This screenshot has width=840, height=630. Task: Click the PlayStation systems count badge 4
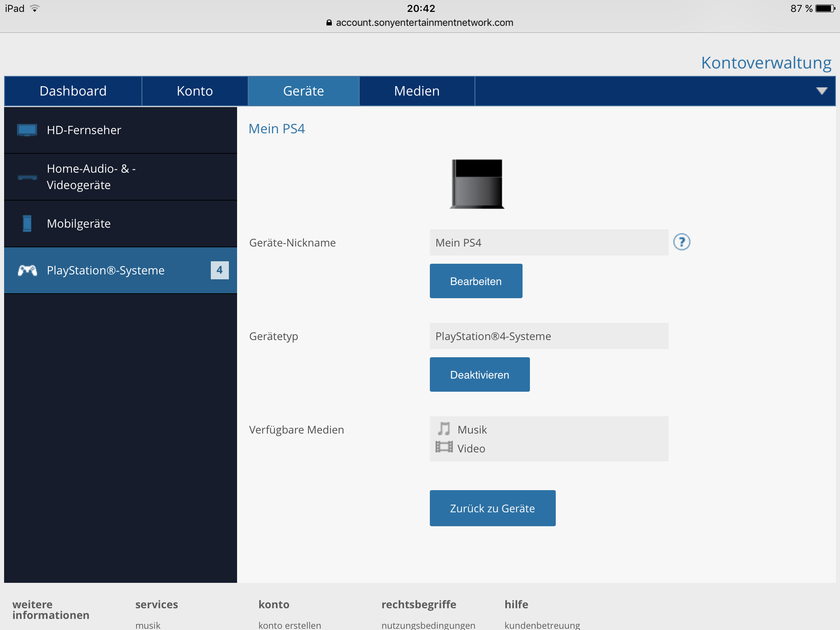(220, 270)
